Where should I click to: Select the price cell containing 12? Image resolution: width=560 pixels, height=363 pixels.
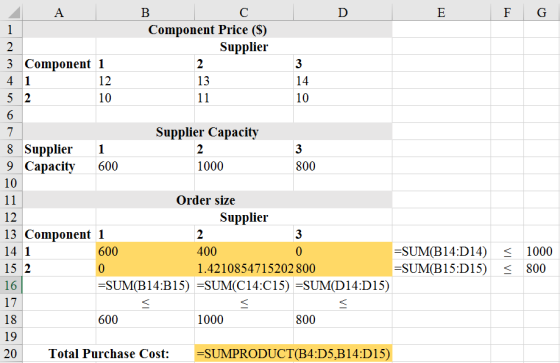click(x=145, y=81)
